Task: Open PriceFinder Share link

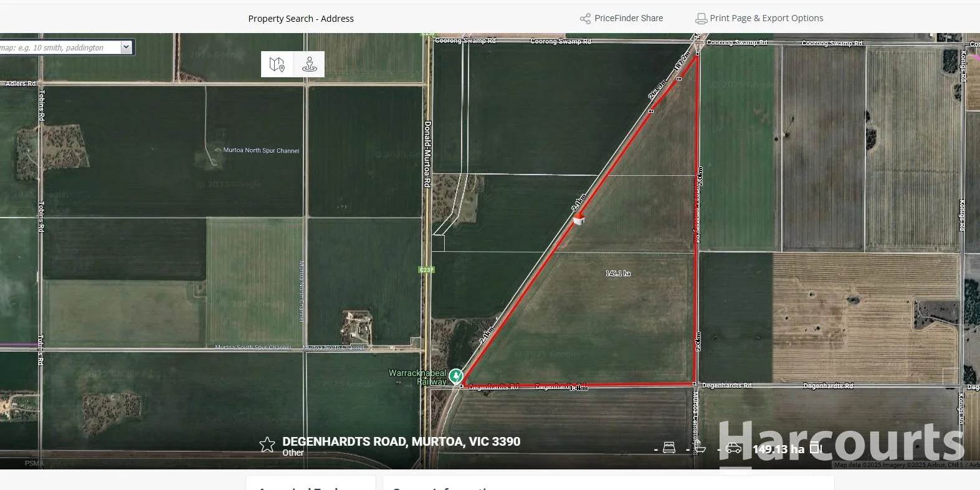Action: (629, 18)
